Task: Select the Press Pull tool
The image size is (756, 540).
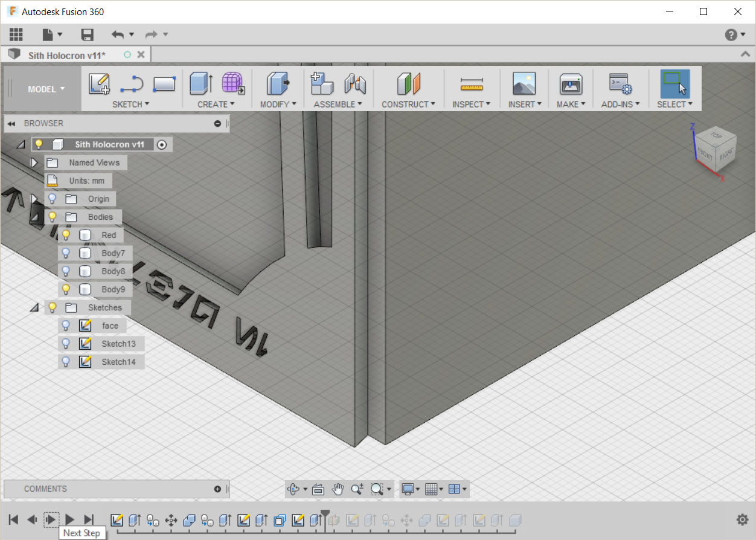Action: 278,83
